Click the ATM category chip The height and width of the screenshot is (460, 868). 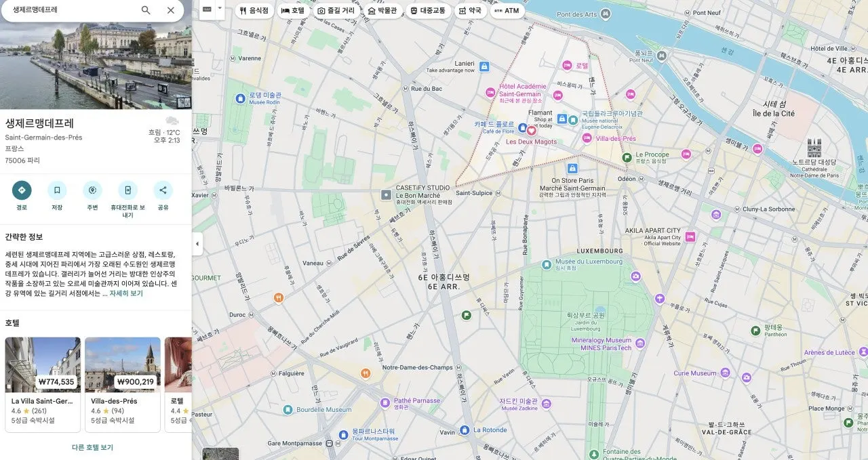pyautogui.click(x=507, y=10)
